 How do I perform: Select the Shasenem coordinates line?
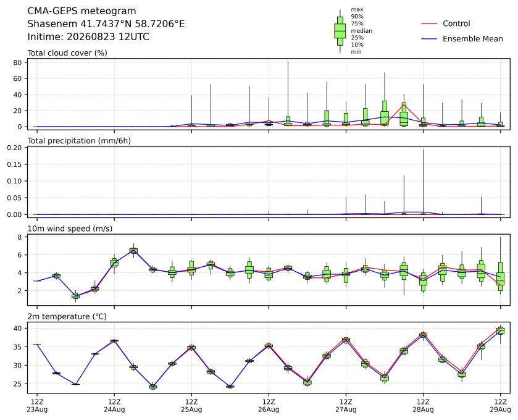[106, 24]
